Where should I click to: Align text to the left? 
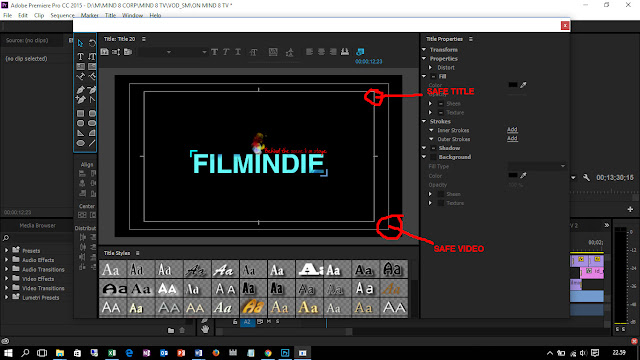pos(309,52)
